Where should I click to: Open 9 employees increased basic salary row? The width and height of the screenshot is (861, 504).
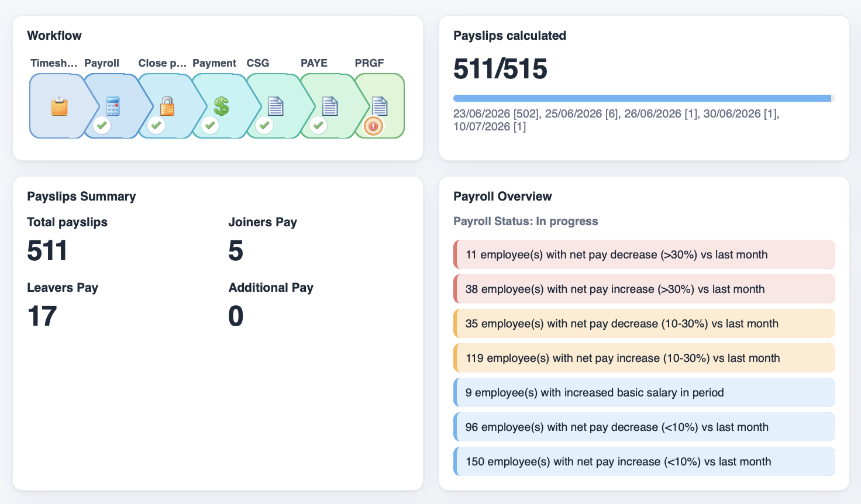pyautogui.click(x=644, y=392)
